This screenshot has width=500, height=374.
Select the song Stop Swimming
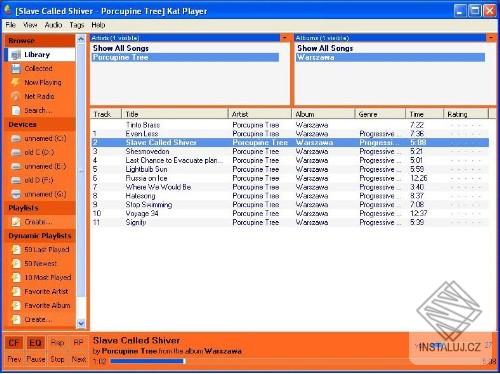(x=290, y=205)
